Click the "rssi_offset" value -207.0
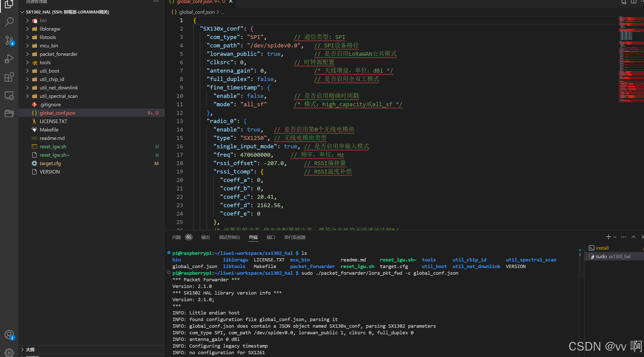 [x=274, y=163]
